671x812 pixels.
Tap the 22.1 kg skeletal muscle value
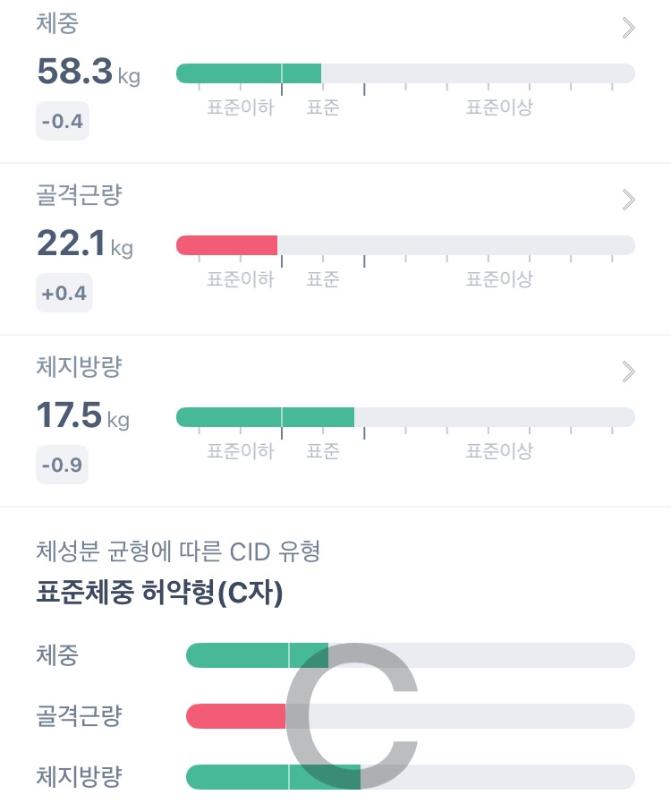pyautogui.click(x=84, y=244)
